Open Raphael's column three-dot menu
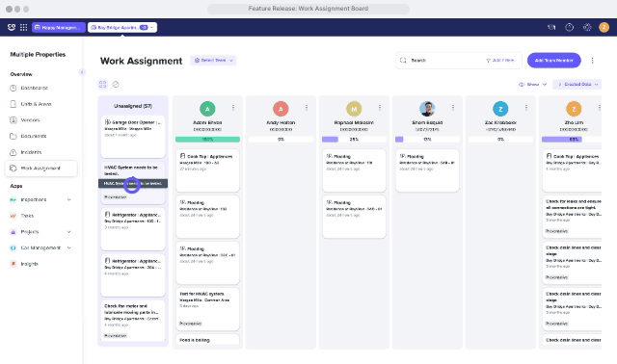This screenshot has width=617, height=364. pos(379,107)
